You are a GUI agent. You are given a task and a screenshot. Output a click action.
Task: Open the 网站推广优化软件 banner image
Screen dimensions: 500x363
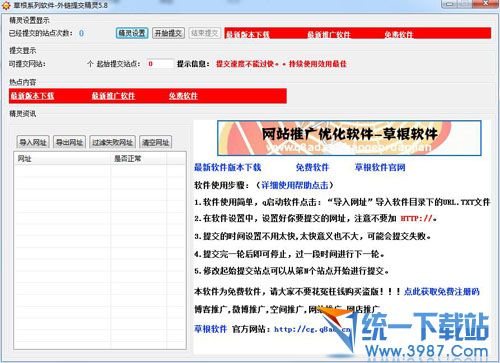coord(349,138)
